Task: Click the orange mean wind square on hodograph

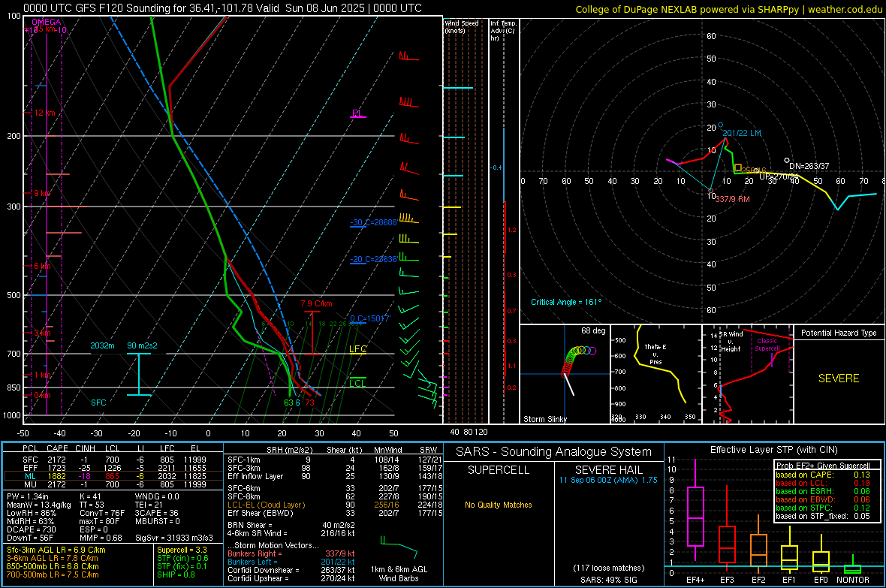Action: click(x=738, y=168)
